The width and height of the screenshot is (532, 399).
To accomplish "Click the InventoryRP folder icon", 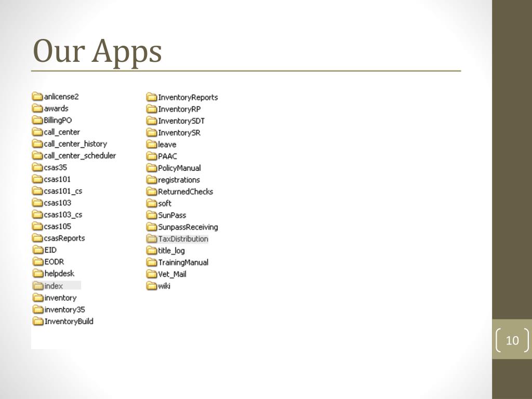I will point(152,109).
